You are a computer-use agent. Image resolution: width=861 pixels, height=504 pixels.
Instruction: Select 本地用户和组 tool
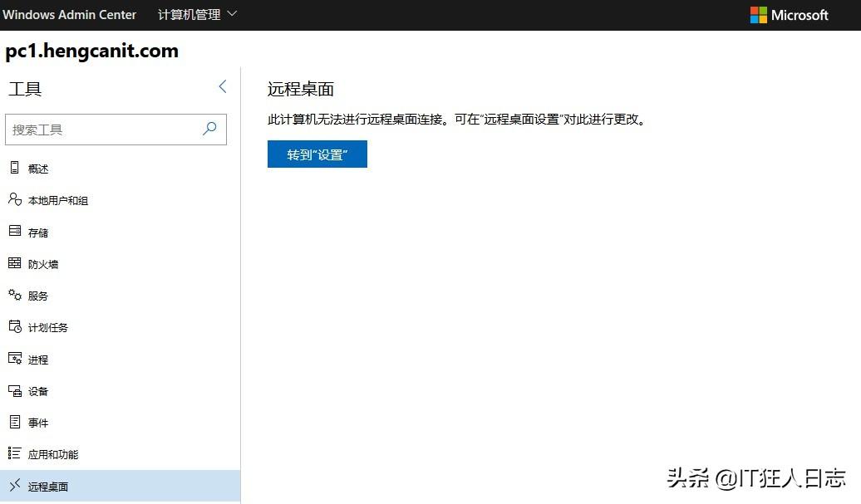pos(121,200)
